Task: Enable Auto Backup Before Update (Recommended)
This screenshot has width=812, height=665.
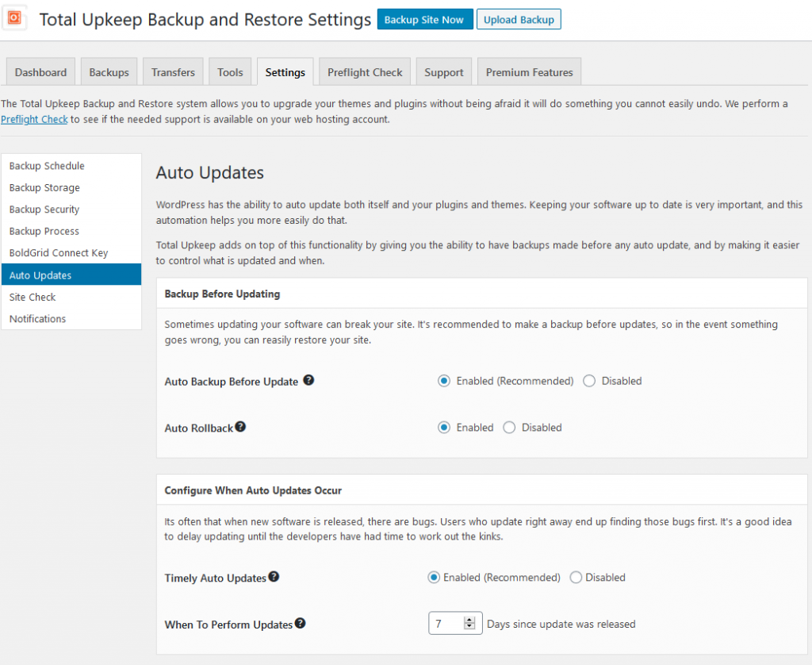Action: point(444,381)
